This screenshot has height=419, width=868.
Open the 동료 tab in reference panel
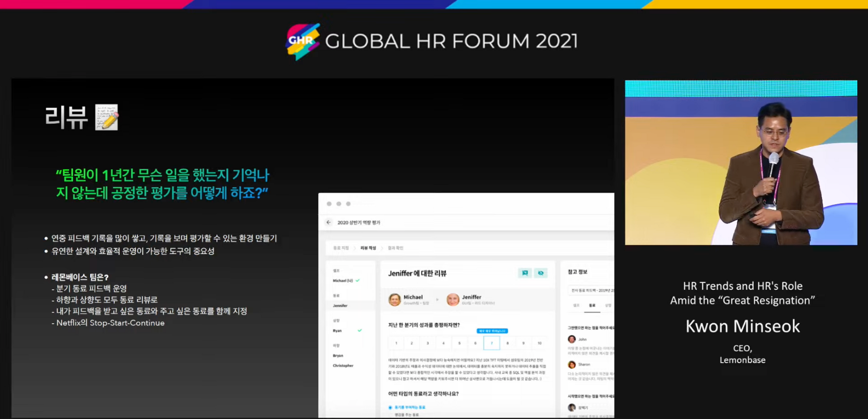(592, 306)
